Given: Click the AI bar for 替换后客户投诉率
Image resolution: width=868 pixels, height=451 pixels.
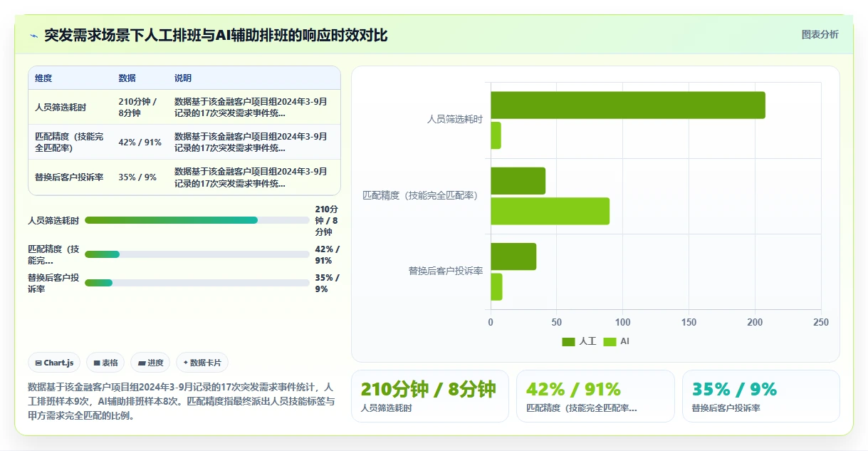Looking at the screenshot, I should tap(496, 286).
